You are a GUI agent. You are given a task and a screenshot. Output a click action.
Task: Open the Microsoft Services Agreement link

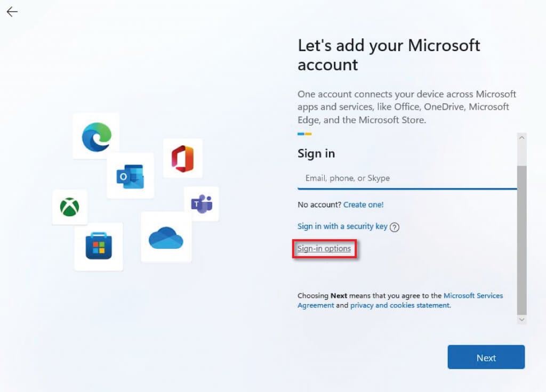[473, 296]
